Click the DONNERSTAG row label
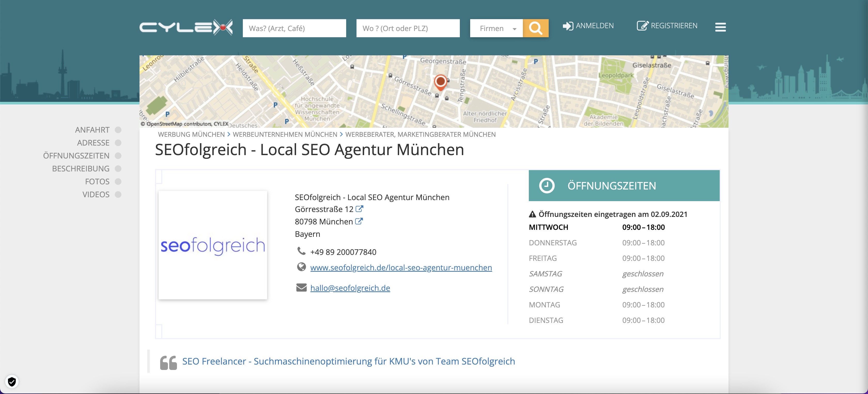The image size is (868, 394). click(553, 243)
